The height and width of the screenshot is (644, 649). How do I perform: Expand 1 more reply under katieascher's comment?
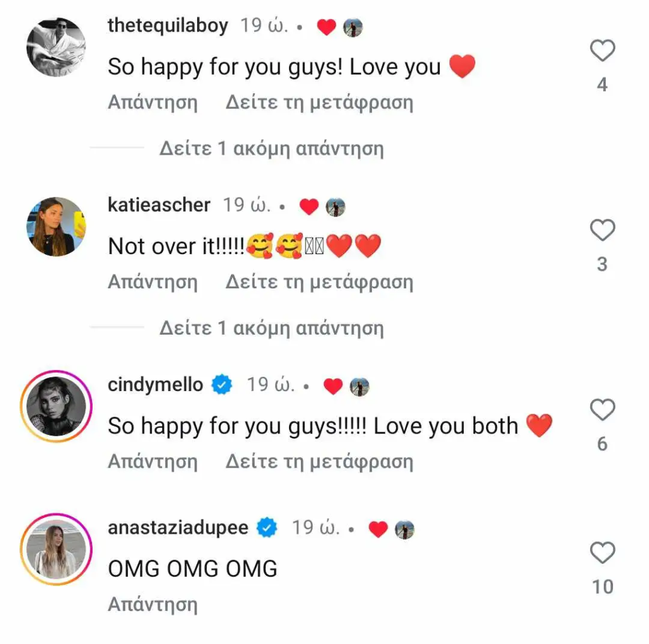coord(271,328)
